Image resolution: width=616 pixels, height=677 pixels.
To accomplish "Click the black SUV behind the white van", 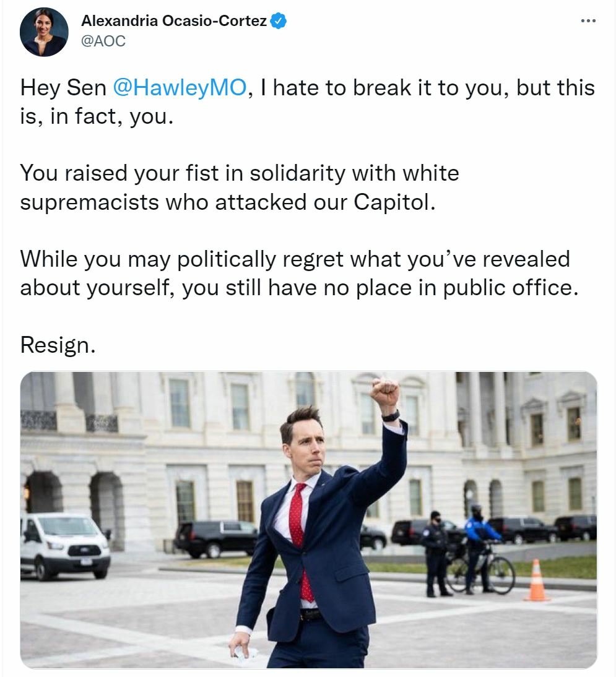I will pos(216,538).
